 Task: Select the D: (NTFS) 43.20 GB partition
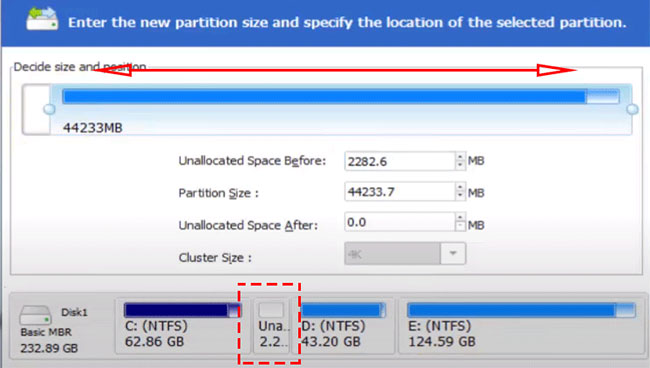pos(343,327)
